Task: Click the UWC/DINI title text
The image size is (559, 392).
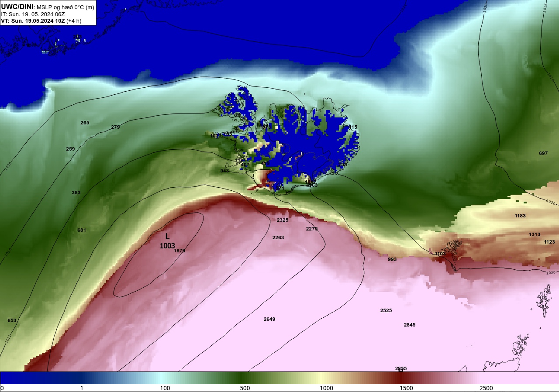Action: point(17,7)
